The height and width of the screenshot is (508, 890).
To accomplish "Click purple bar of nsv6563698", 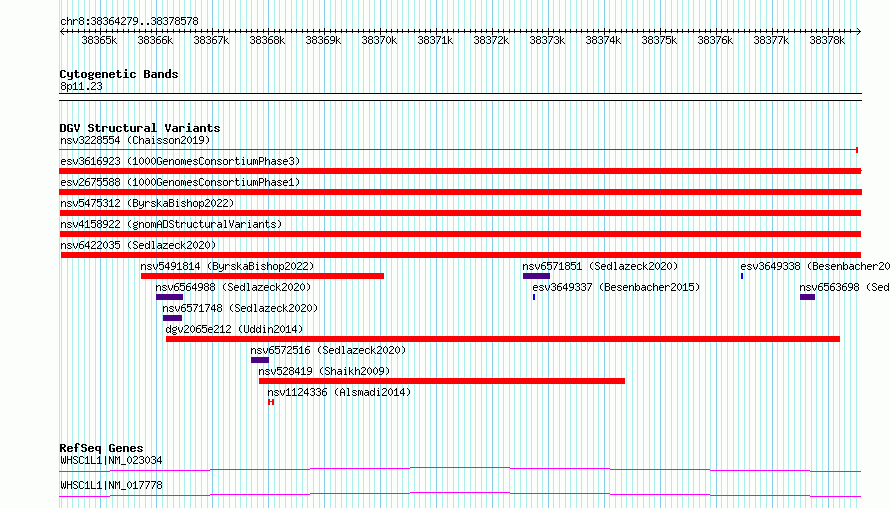I will tap(808, 297).
